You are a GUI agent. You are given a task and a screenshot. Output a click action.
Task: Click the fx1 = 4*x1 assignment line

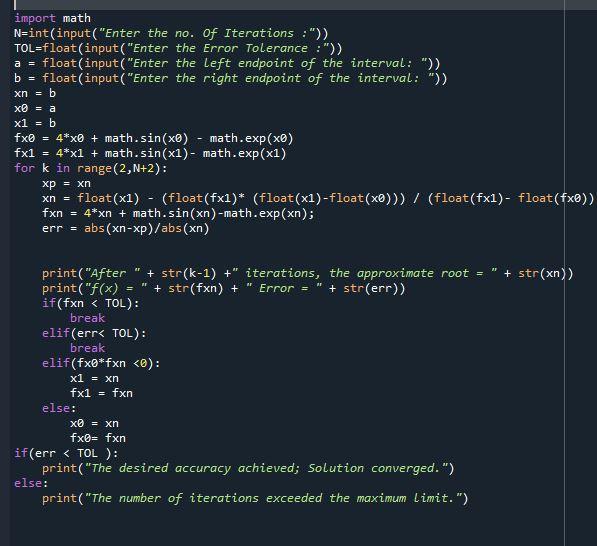pos(150,153)
